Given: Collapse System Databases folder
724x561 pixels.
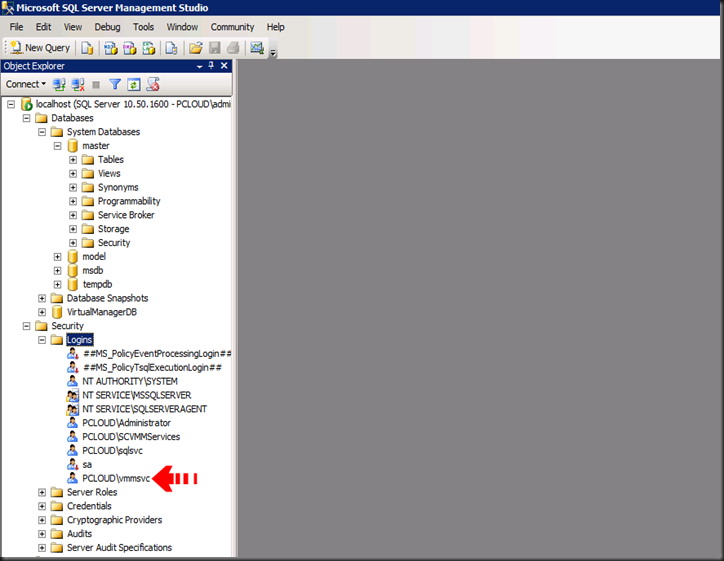Looking at the screenshot, I should click(42, 132).
